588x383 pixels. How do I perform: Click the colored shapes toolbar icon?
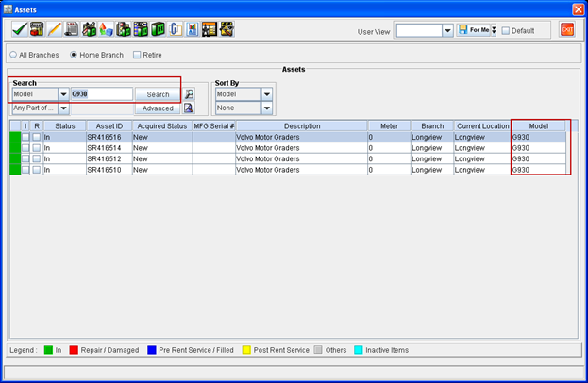point(106,29)
